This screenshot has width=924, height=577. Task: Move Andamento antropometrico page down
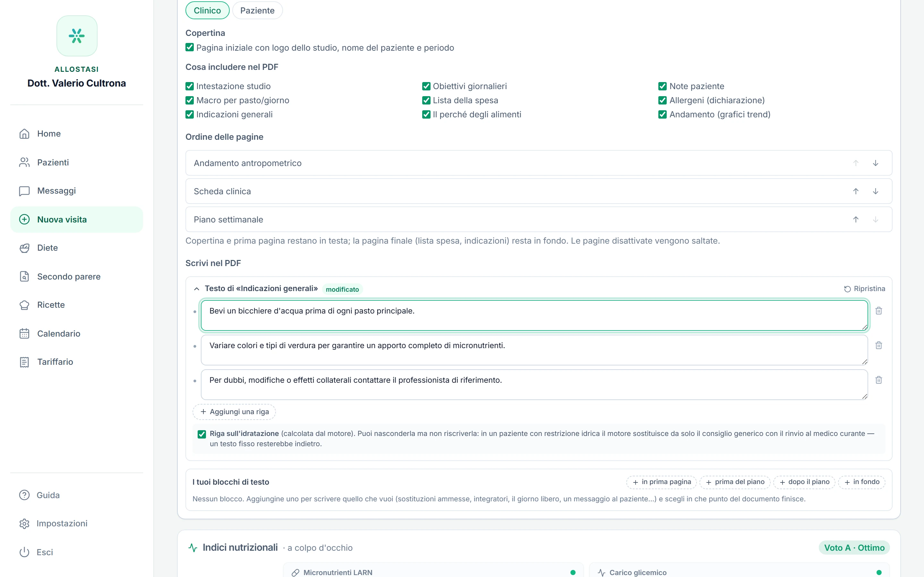(x=876, y=163)
